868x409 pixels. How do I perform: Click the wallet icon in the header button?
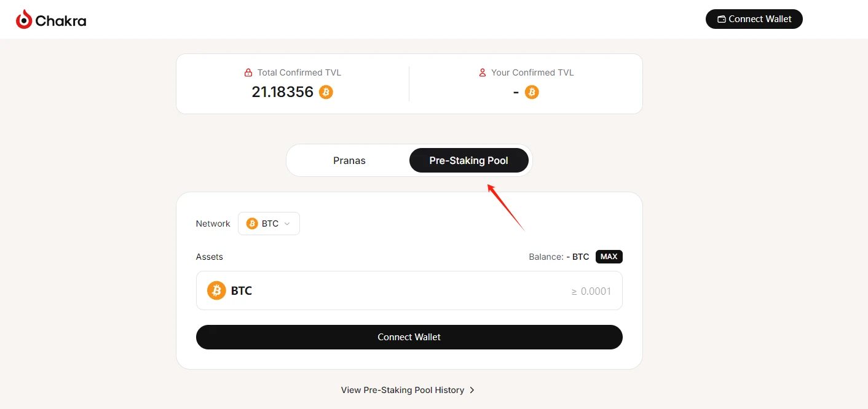pos(722,20)
